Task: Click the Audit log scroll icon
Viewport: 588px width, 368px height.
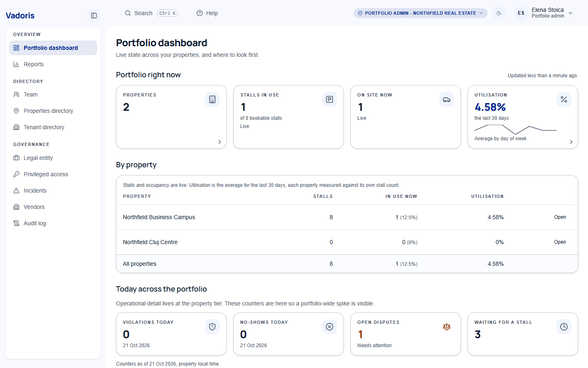Action: pyautogui.click(x=16, y=223)
